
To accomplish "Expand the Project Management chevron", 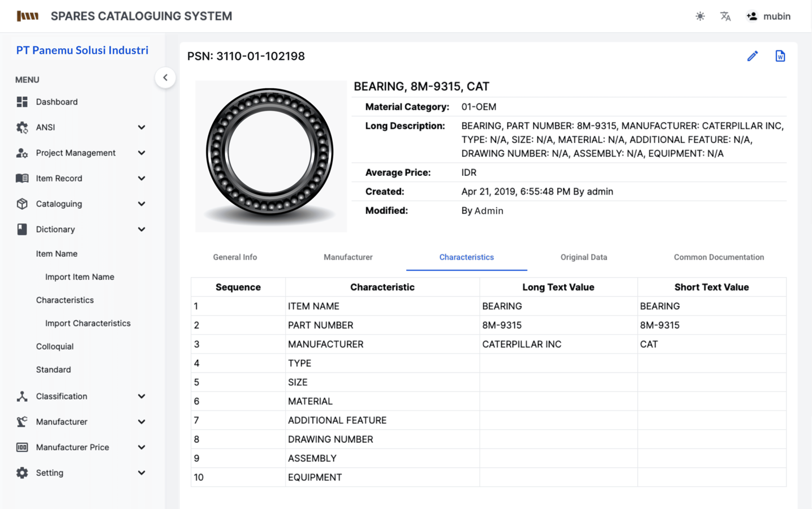I will 141,153.
